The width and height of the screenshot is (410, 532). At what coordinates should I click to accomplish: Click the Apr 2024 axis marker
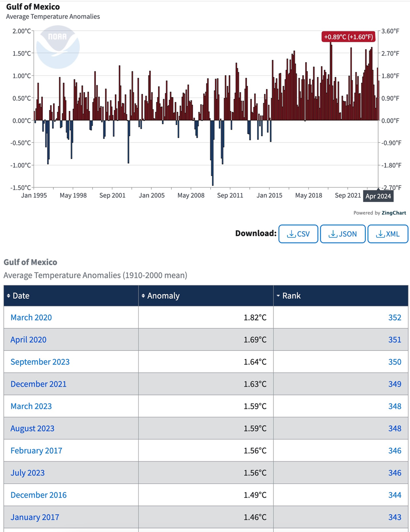click(x=378, y=196)
